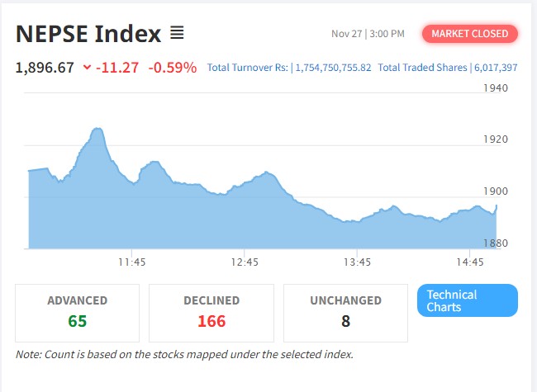
Task: Click the Total Traded Shares value
Action: coord(496,68)
